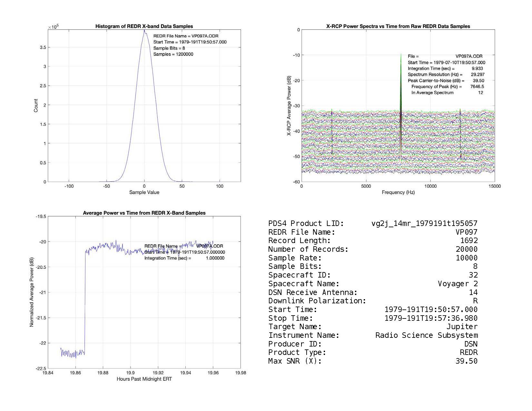Click the 'X-RCP Average Power (dB)' axis label

tap(289, 106)
